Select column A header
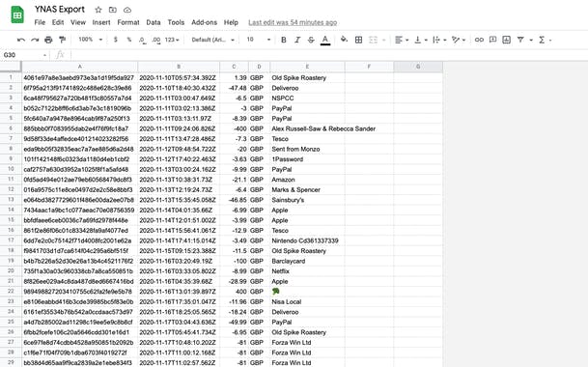Screen dimensions: 588x367 pyautogui.click(x=79, y=67)
